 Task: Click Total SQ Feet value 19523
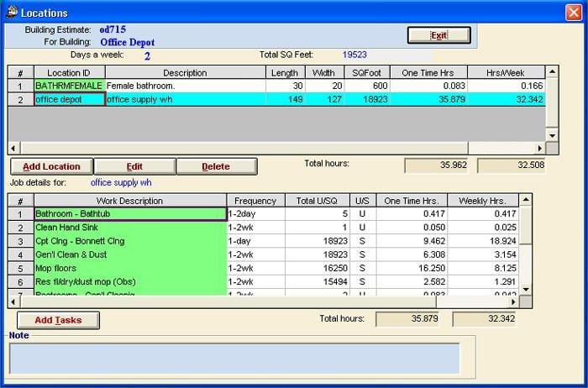pos(354,55)
